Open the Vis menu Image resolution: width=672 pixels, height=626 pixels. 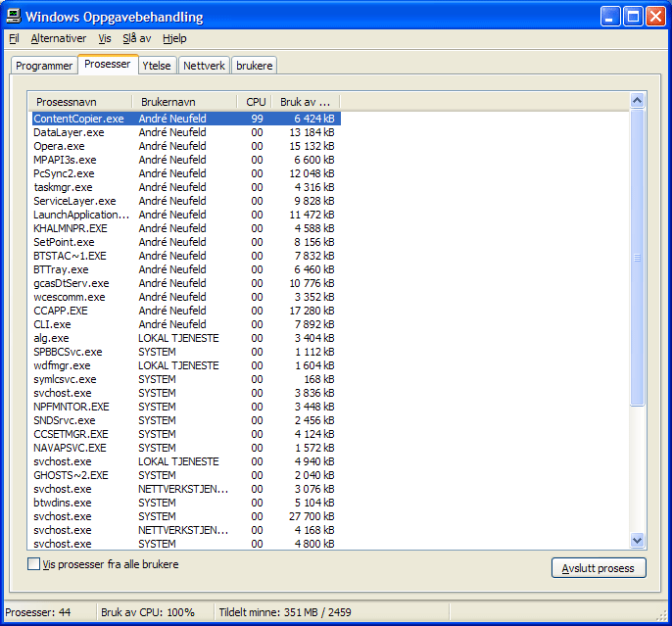[x=105, y=38]
